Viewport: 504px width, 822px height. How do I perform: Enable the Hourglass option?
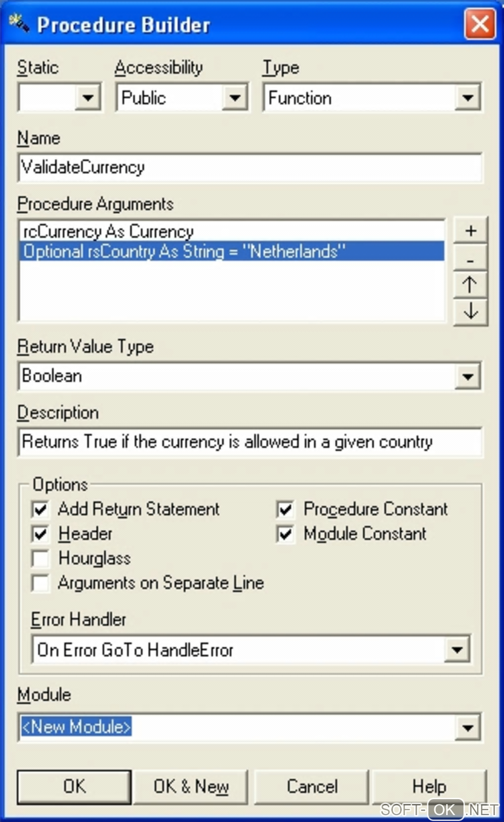[41, 559]
